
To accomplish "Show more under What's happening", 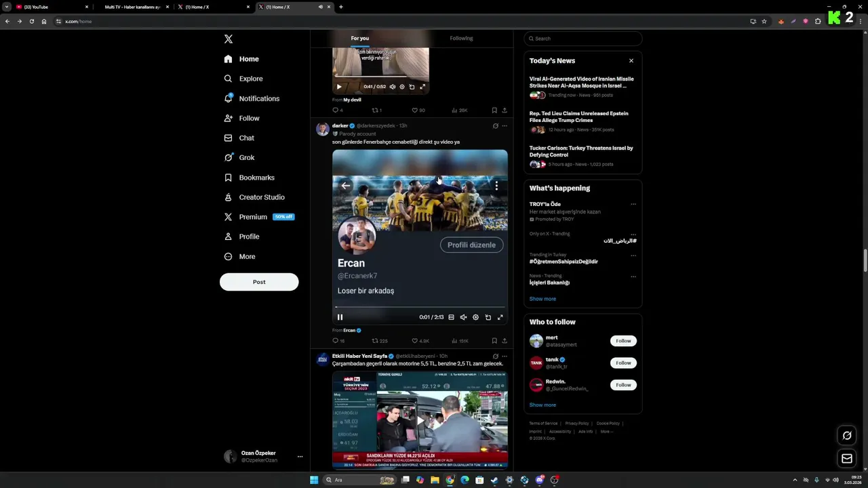I will (542, 299).
